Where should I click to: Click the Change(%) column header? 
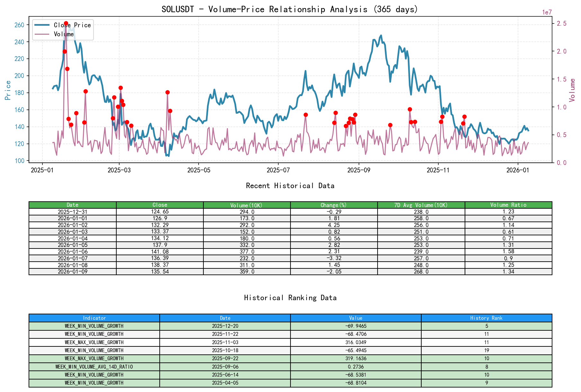click(x=334, y=205)
